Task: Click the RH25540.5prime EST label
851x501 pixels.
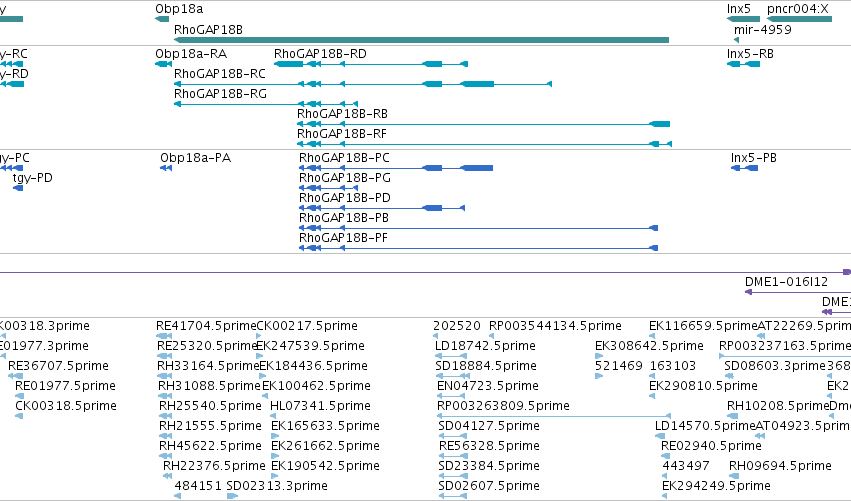Action: click(x=211, y=406)
